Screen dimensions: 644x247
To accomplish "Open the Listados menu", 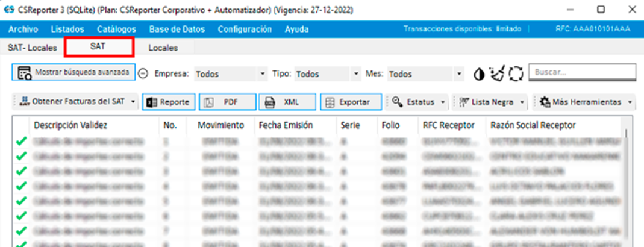I will click(67, 29).
